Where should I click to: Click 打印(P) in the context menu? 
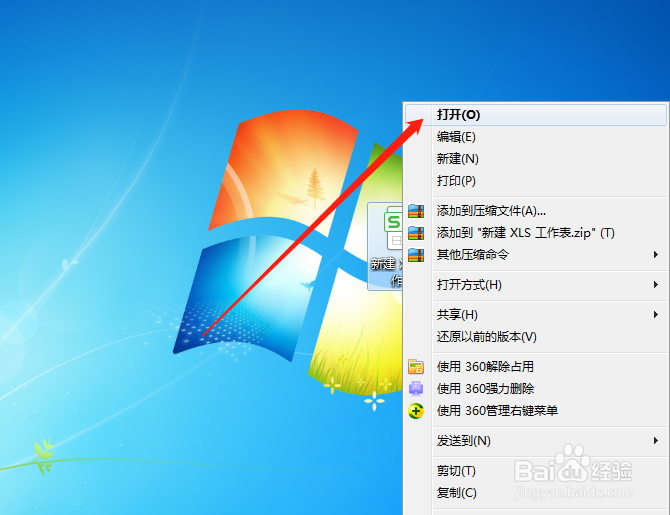click(x=535, y=181)
